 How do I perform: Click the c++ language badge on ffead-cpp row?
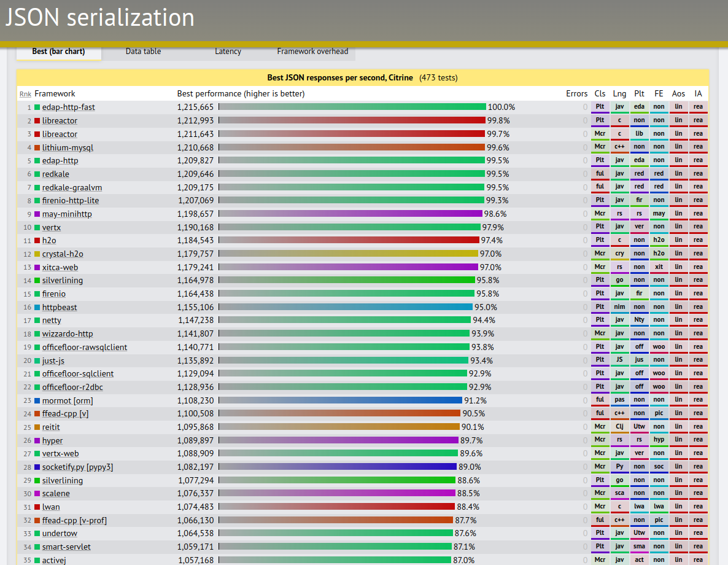(x=620, y=413)
